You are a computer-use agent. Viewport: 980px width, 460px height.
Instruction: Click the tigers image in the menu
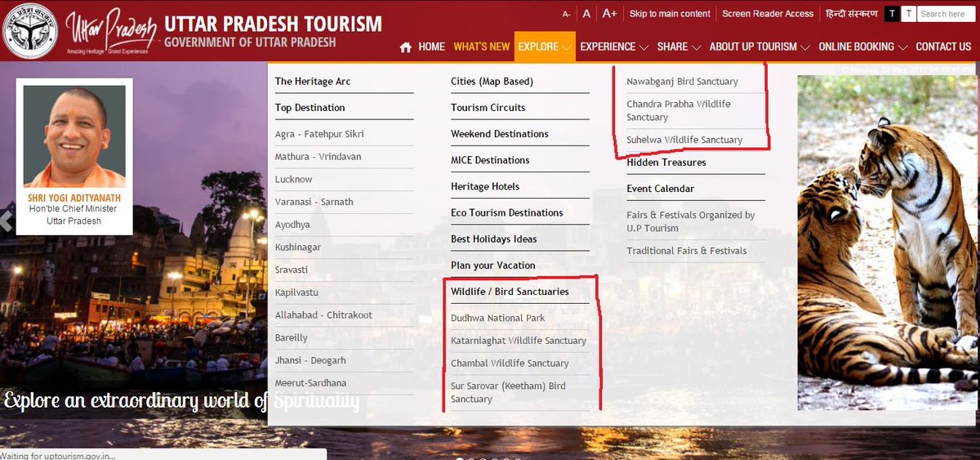pyautogui.click(x=887, y=243)
